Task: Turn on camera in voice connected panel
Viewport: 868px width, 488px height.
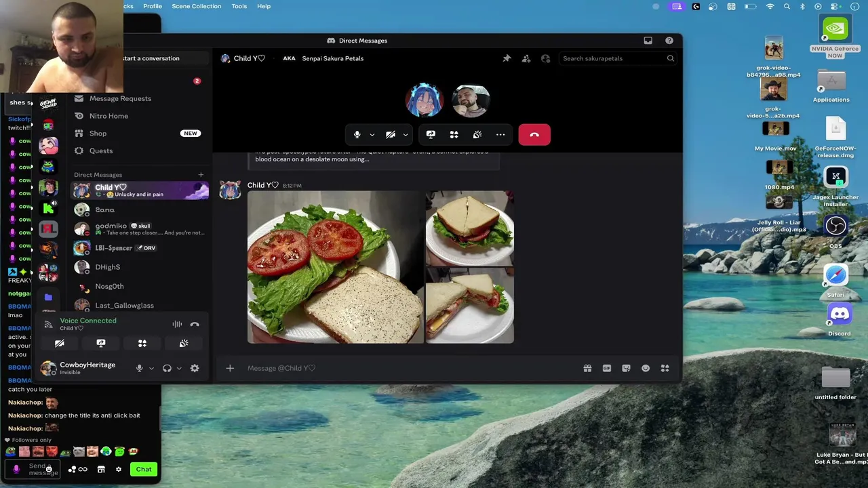Action: tap(60, 344)
